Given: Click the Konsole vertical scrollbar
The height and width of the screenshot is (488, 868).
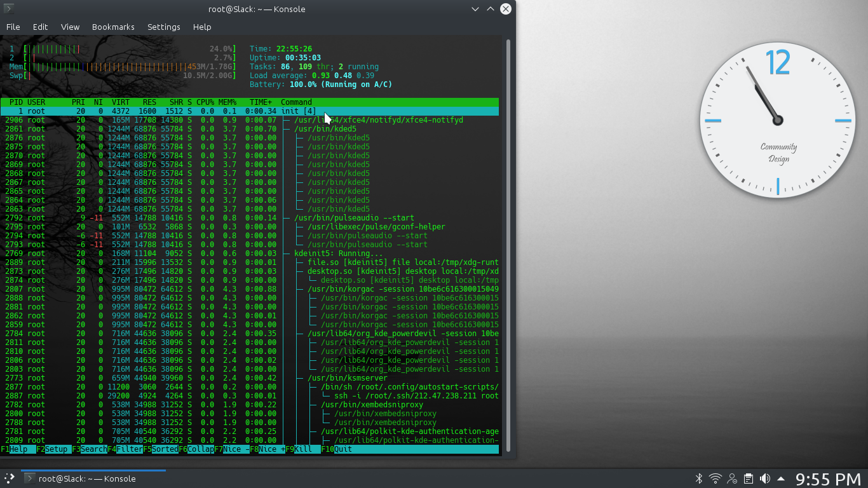Looking at the screenshot, I should click(508, 245).
